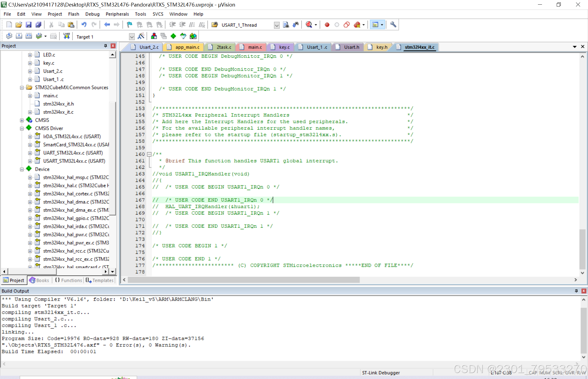
Task: Switch to the app_main.c editor tab
Action: tap(187, 47)
